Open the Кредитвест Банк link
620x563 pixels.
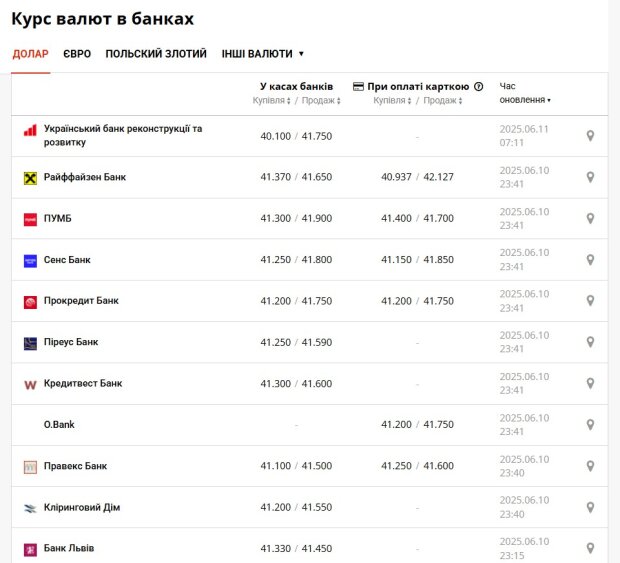[x=83, y=384]
